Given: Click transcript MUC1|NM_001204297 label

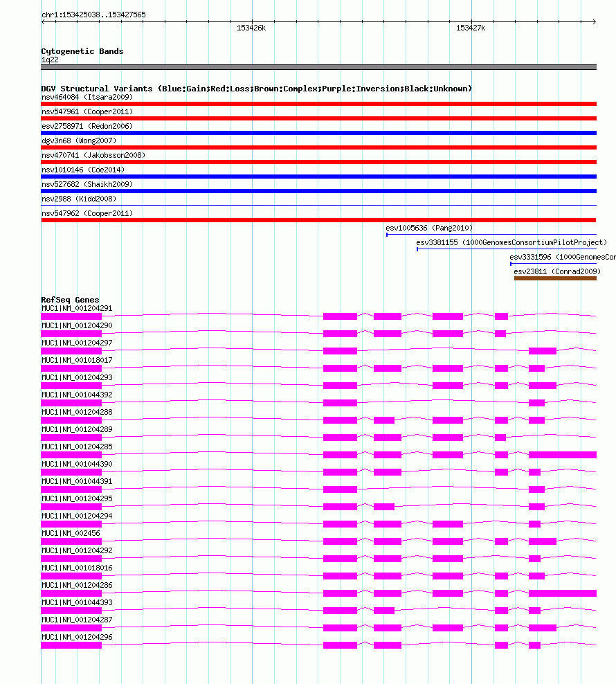Looking at the screenshot, I should [77, 343].
